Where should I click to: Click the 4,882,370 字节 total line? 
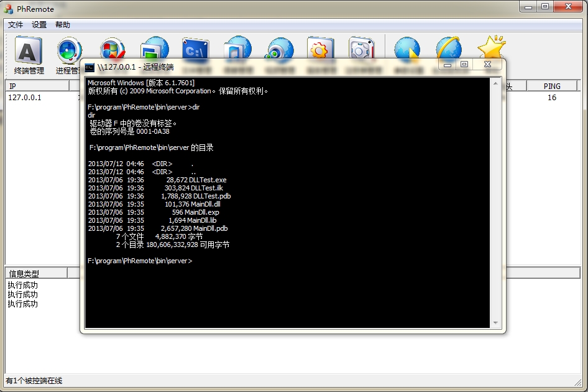pyautogui.click(x=179, y=236)
